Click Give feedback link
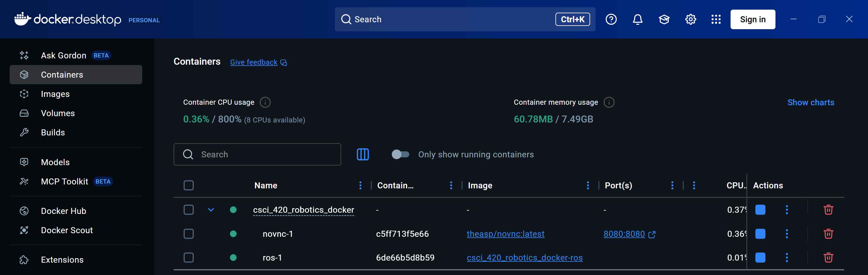Screen dimensions: 868x275 pyautogui.click(x=253, y=63)
